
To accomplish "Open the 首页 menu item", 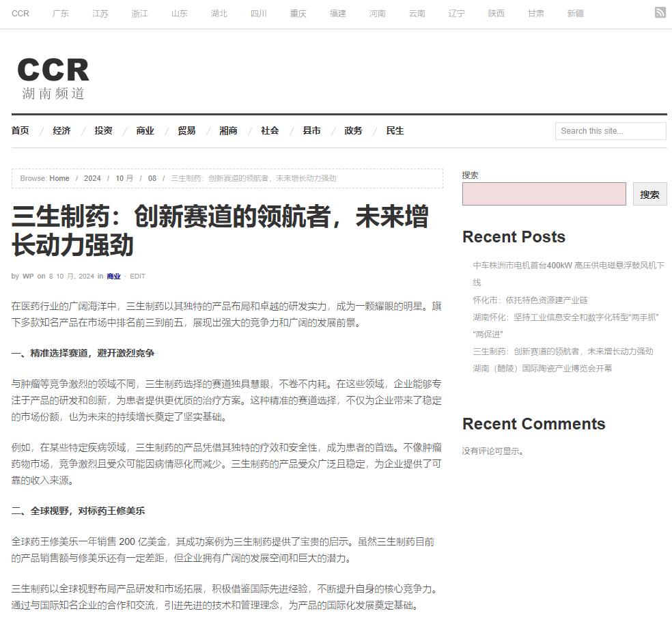I will click(x=20, y=130).
